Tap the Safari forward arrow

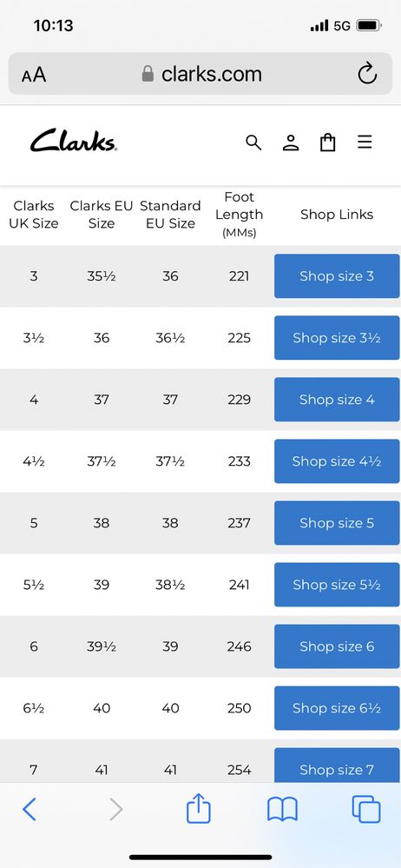[x=115, y=809]
